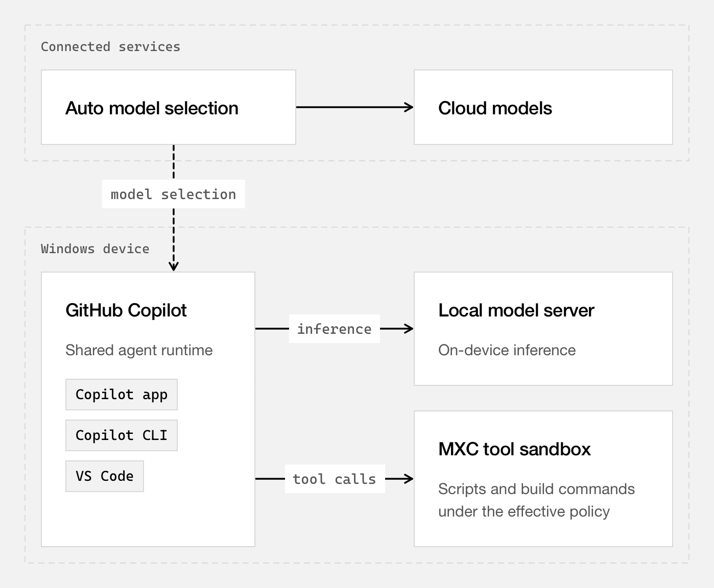The height and width of the screenshot is (588, 714).
Task: Click the Copilot app chip
Action: 122,395
